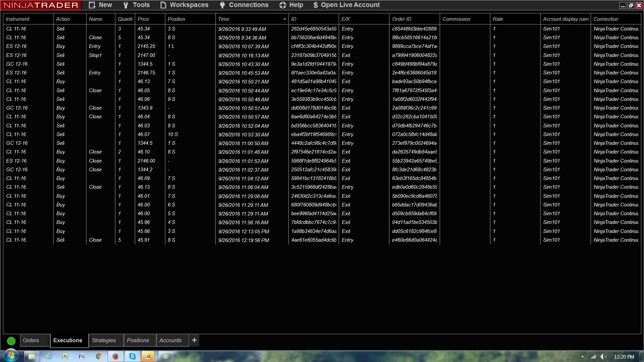The image size is (644, 362).
Task: Open the New menu
Action: click(x=100, y=5)
